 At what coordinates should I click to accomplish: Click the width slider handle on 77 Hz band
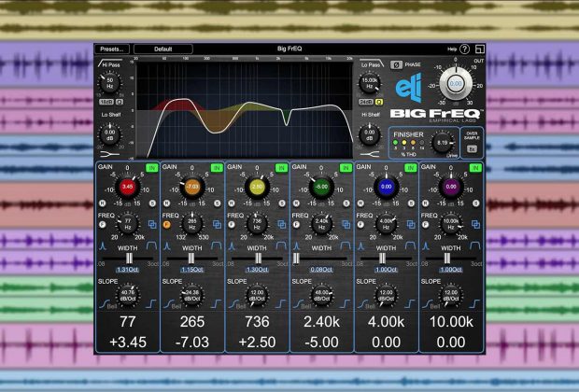click(x=129, y=259)
